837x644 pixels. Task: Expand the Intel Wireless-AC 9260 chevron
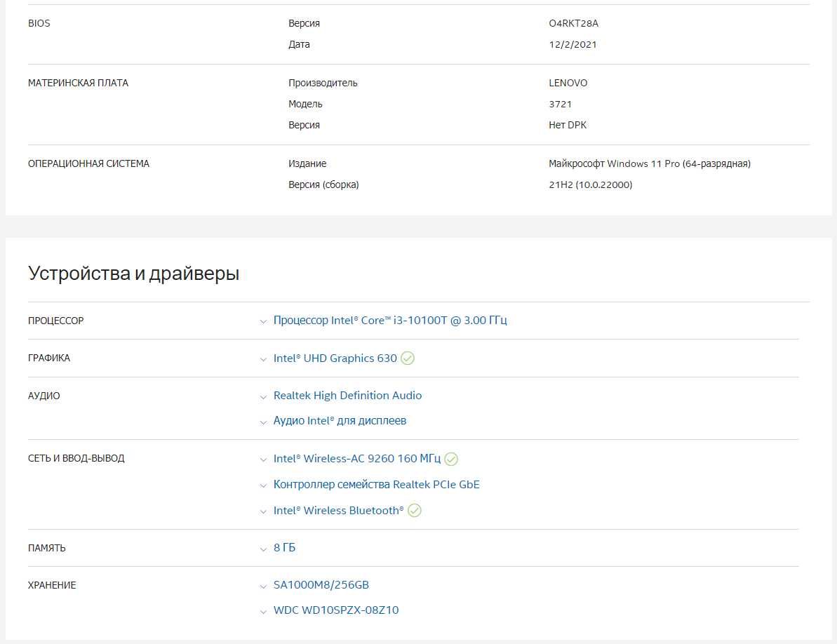(x=263, y=460)
